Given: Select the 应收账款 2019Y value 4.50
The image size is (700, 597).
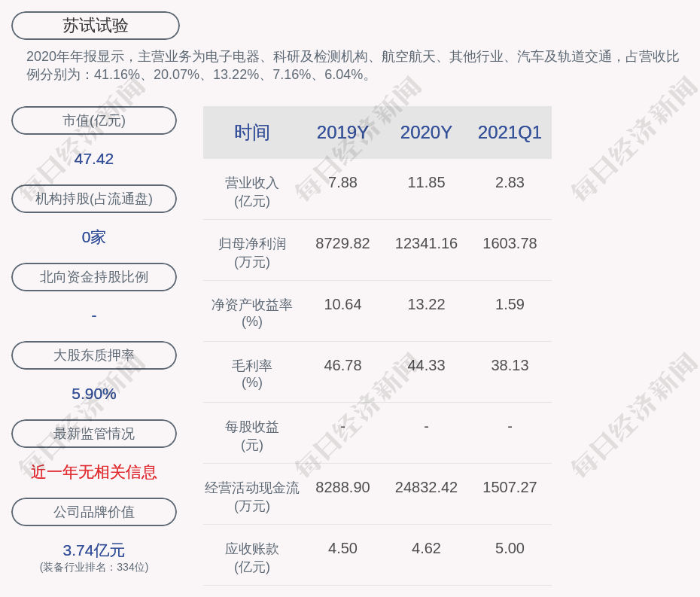Looking at the screenshot, I should (x=342, y=549).
